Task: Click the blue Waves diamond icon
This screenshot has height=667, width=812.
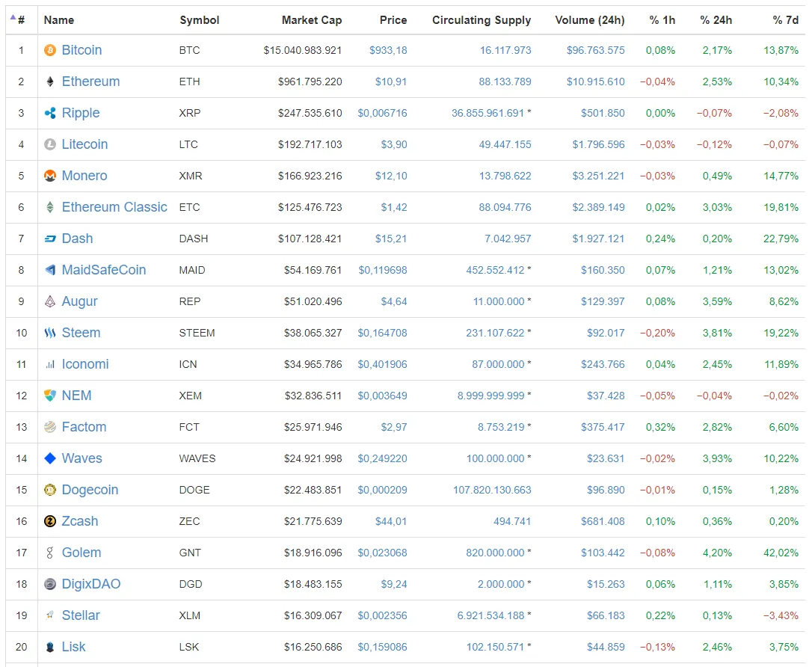Action: (x=49, y=458)
